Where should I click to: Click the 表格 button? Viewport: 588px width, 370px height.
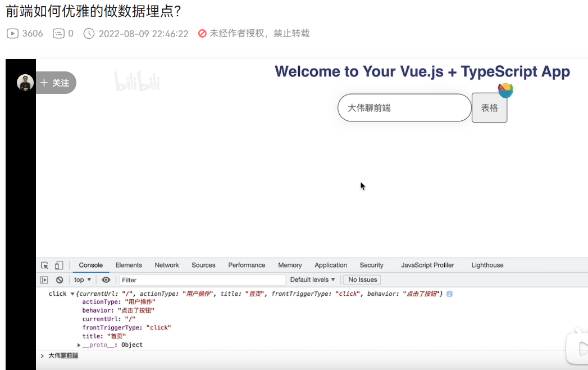[489, 108]
